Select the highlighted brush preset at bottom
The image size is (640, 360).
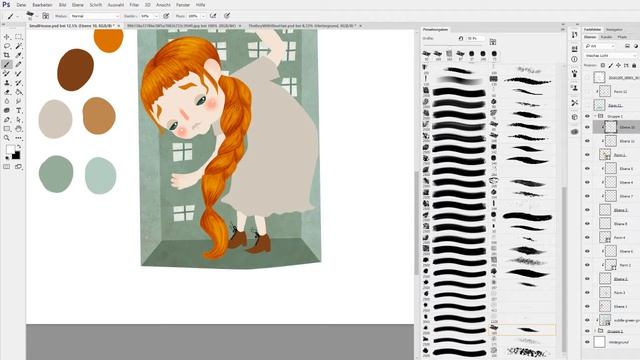[x=522, y=329]
